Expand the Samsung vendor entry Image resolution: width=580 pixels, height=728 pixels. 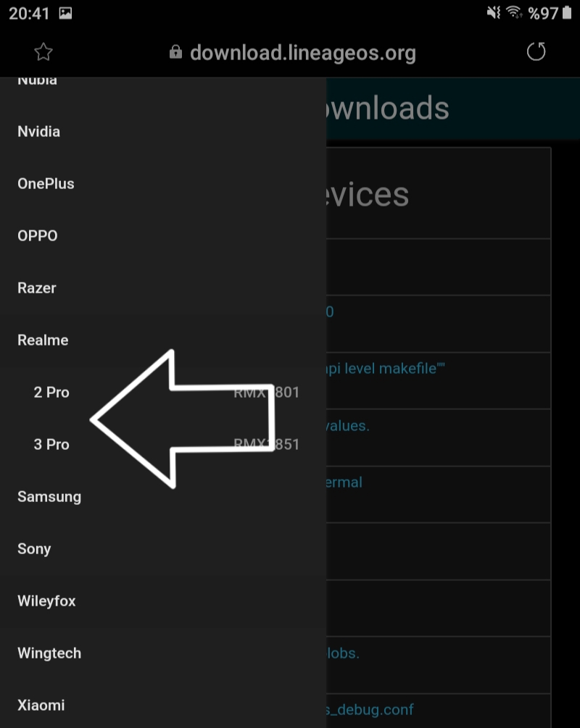click(162, 496)
